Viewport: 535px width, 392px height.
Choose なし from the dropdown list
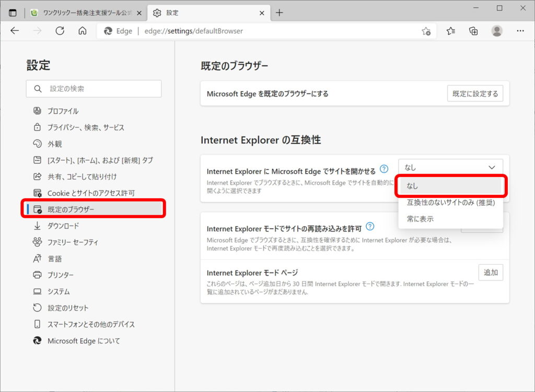[450, 186]
